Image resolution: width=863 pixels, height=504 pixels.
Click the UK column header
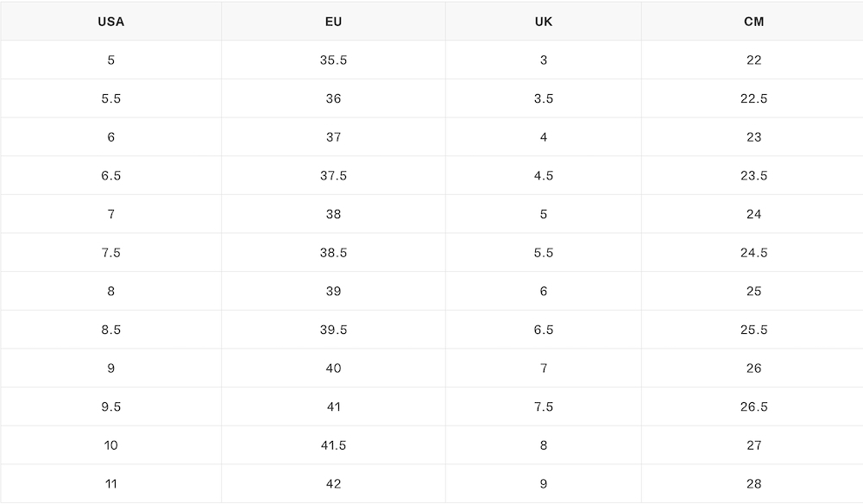543,22
